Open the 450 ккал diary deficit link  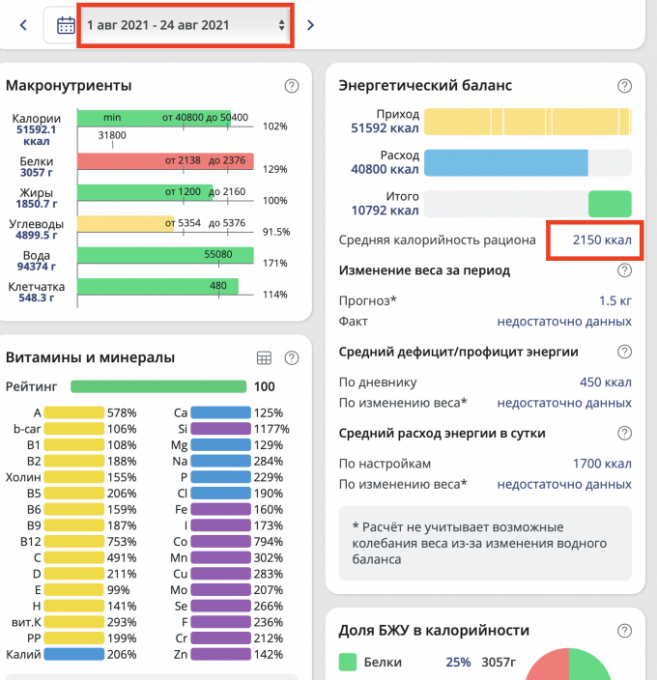click(x=605, y=382)
